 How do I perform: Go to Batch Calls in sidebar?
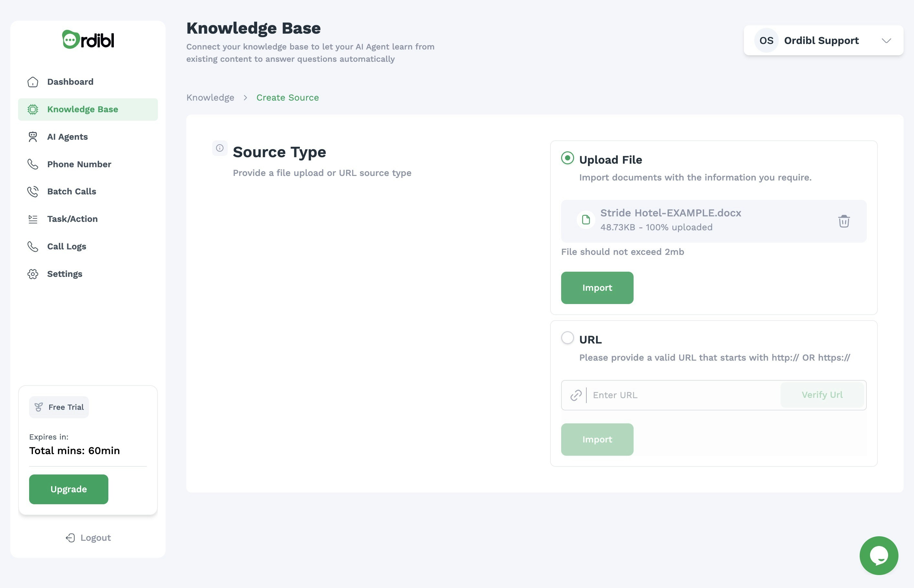click(x=71, y=191)
